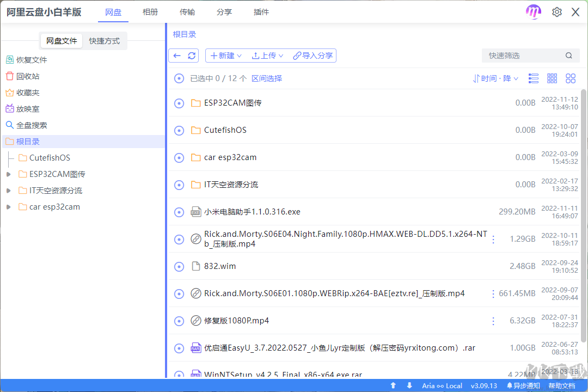Switch to the 相册 tab
588x392 pixels.
150,11
